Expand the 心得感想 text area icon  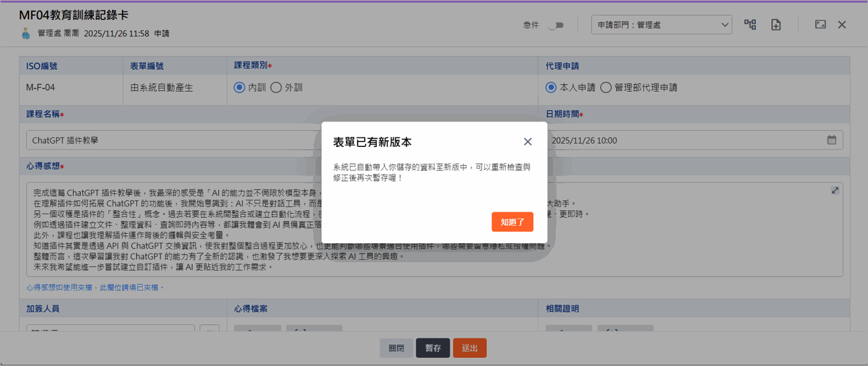click(x=835, y=191)
